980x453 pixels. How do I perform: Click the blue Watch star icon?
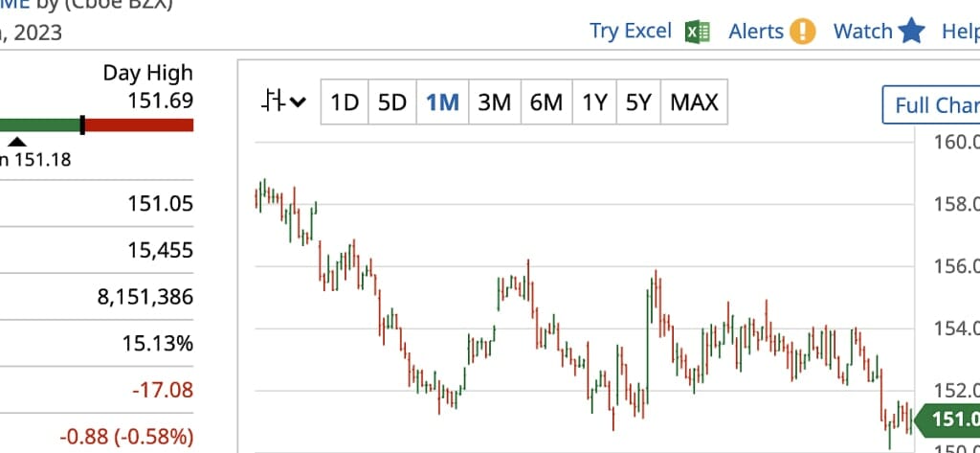(x=912, y=32)
